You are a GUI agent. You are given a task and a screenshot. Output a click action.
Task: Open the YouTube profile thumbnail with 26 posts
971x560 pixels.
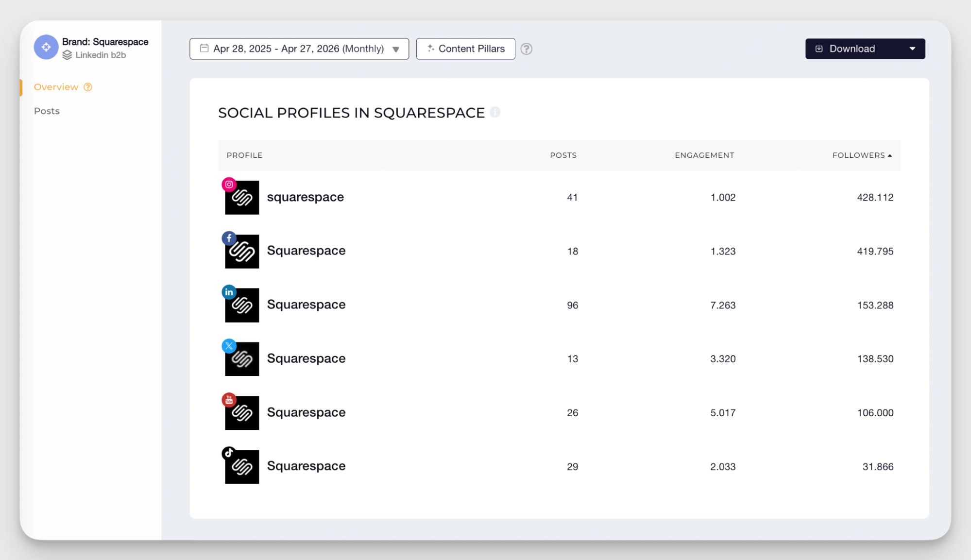pos(242,413)
